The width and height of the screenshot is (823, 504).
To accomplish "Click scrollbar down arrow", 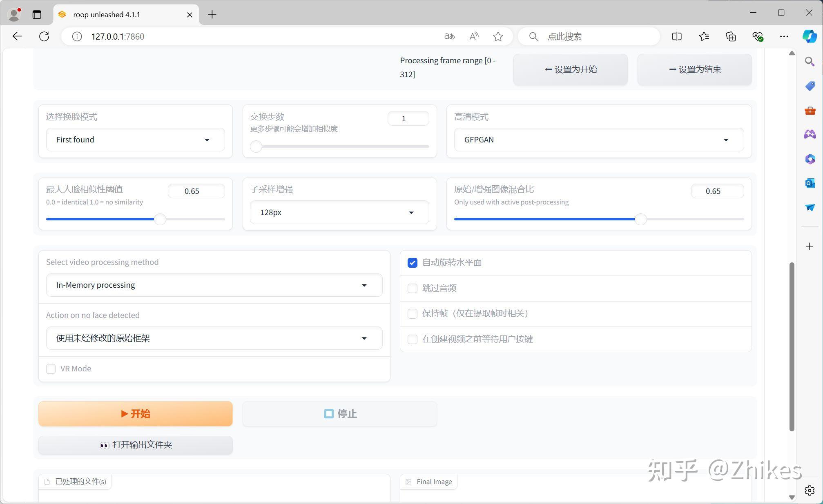I will pos(792,497).
